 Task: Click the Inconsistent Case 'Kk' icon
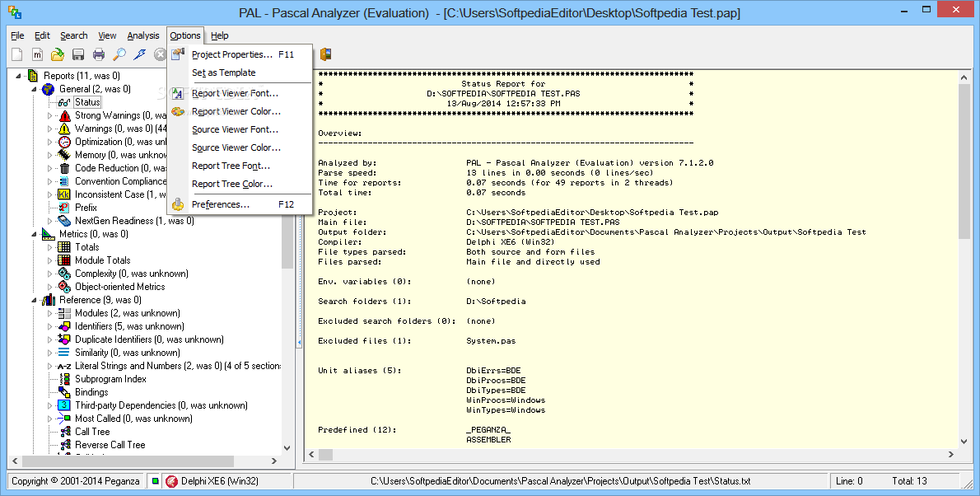pos(64,194)
